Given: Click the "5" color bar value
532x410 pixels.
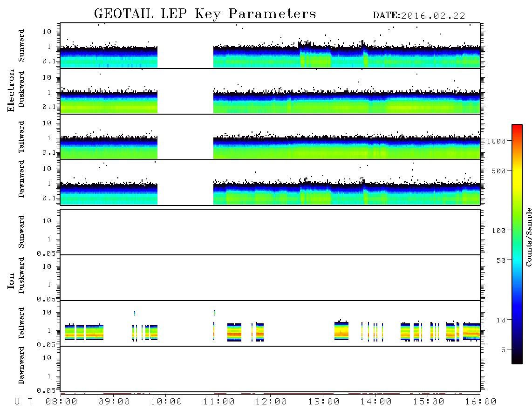Looking at the screenshot, I should click(504, 349).
